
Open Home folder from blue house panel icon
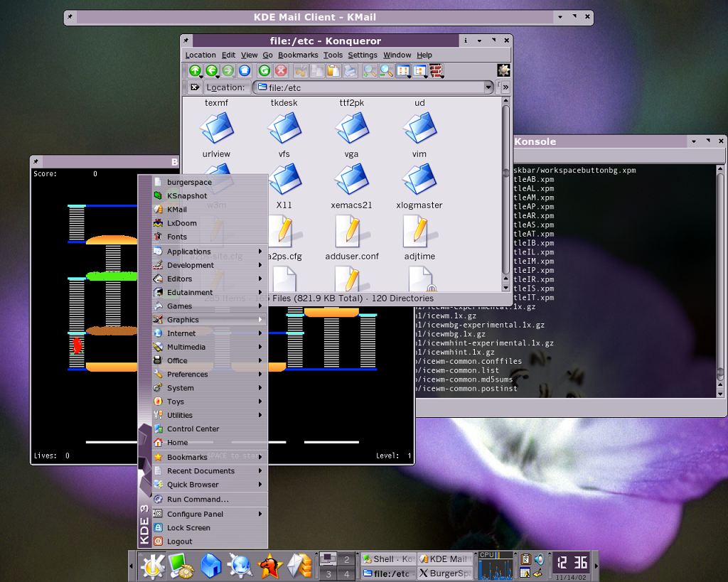click(210, 566)
